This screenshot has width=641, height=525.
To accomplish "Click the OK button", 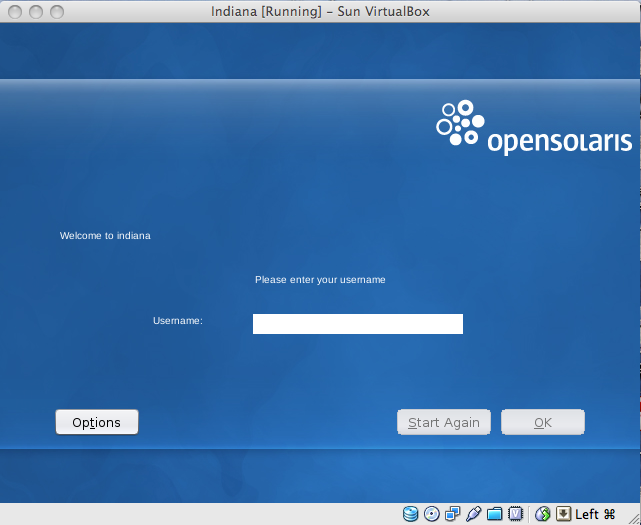I will (x=543, y=422).
